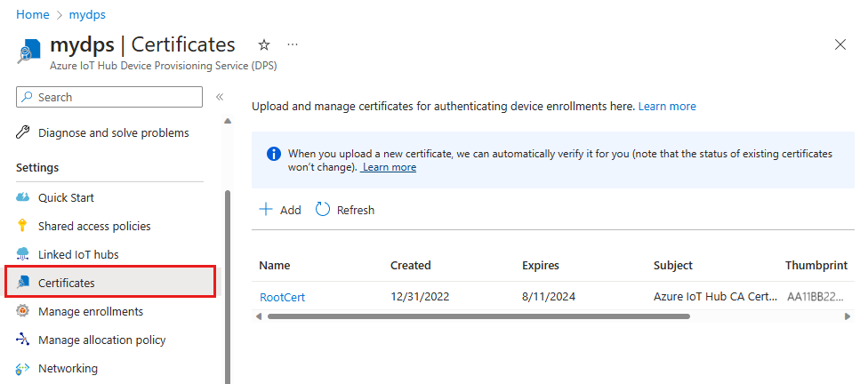Click Learn more in the info banner

point(390,167)
